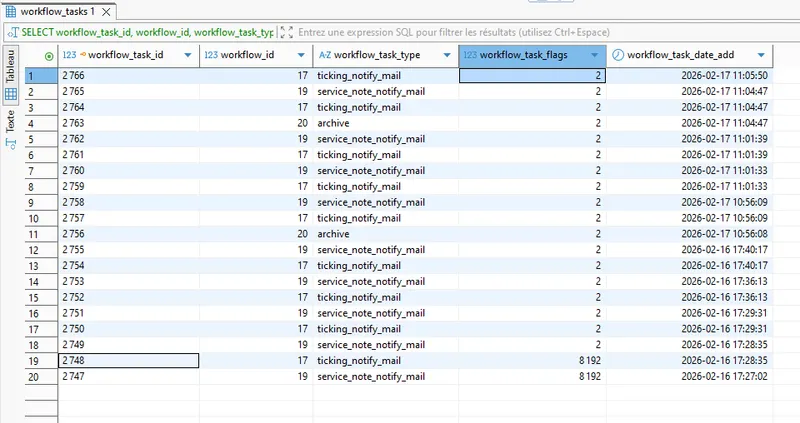Click the A-Z icon in task_type header
The width and height of the screenshot is (800, 423).
pyautogui.click(x=325, y=55)
